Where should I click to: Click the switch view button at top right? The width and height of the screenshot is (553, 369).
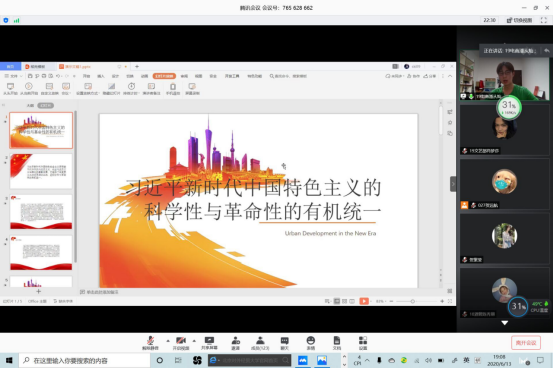(519, 20)
